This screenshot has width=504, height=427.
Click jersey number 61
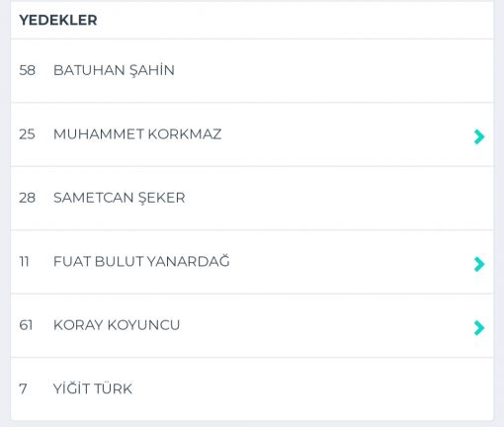click(x=26, y=325)
